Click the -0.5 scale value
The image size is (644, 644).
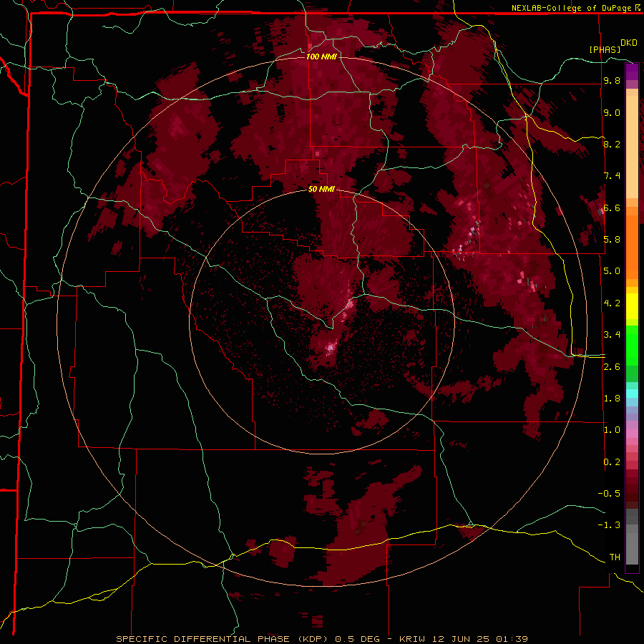pos(609,494)
